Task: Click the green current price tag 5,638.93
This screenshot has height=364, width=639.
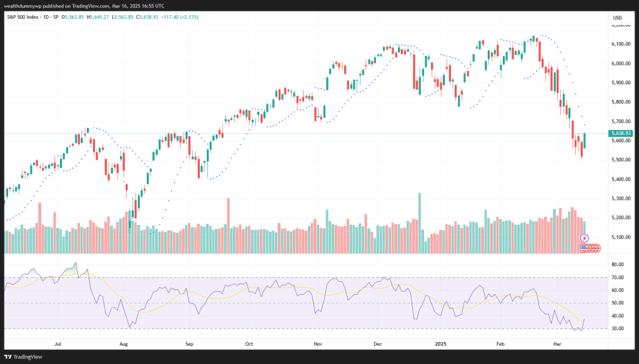Action: (x=621, y=133)
